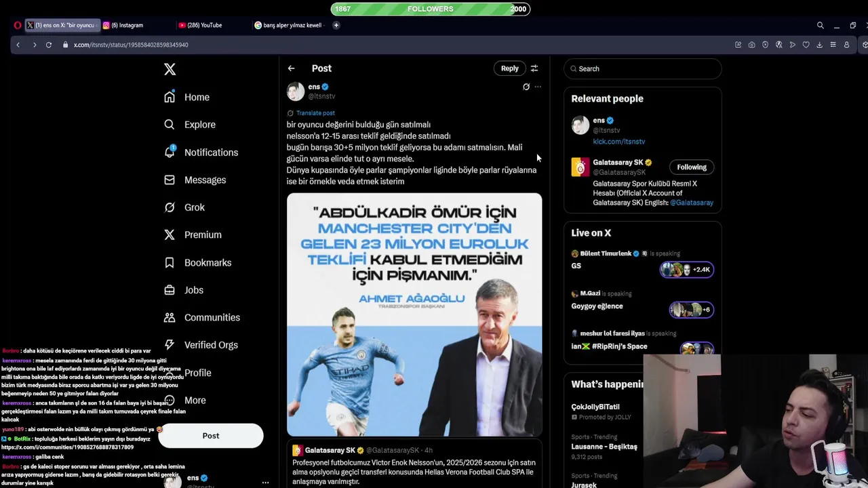Open the post's three-dot more menu
868x488 pixels.
click(x=538, y=87)
